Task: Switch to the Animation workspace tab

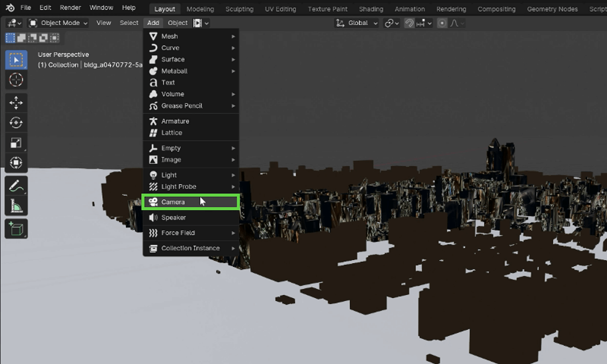Action: point(410,9)
